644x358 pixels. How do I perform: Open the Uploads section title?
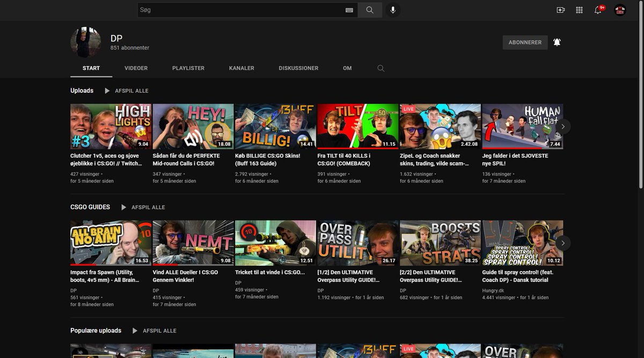(82, 91)
